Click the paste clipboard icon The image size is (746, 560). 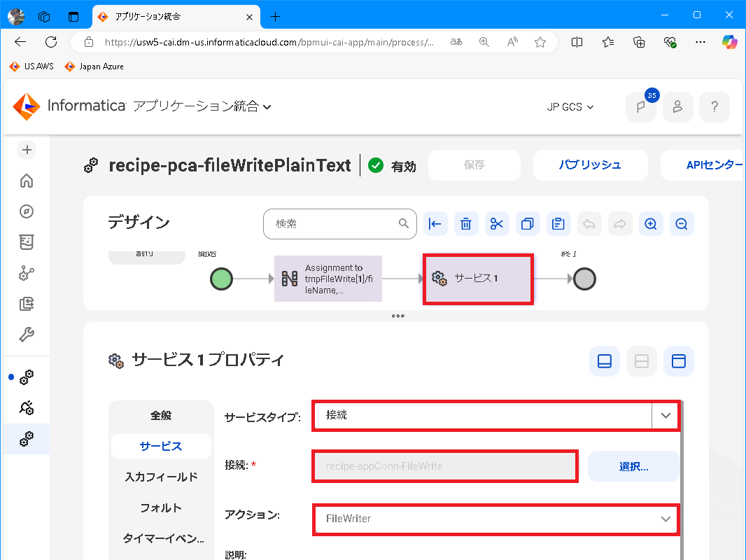coord(558,223)
